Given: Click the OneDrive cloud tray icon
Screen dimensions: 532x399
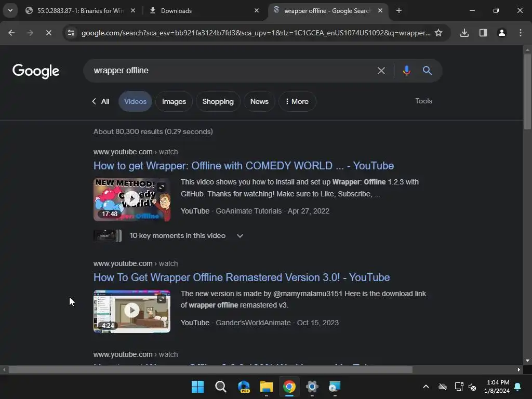Looking at the screenshot, I should click(x=443, y=387).
